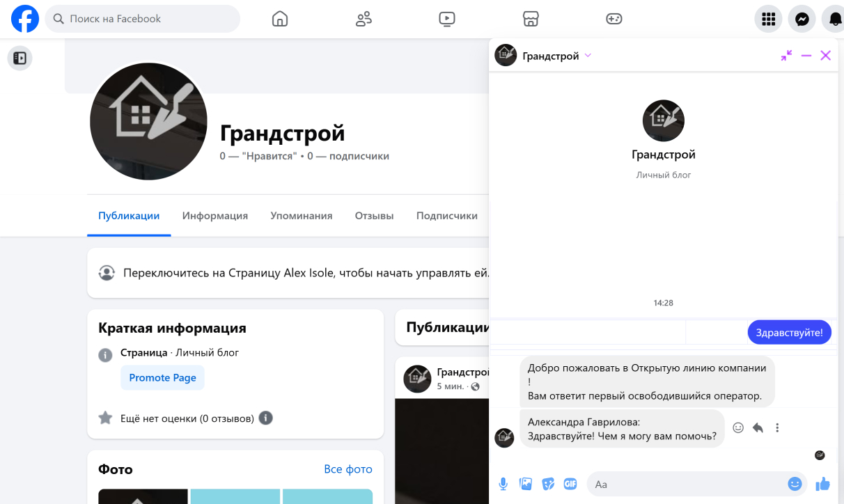This screenshot has height=504, width=844.
Task: Open the Facebook home icon
Action: (x=280, y=19)
